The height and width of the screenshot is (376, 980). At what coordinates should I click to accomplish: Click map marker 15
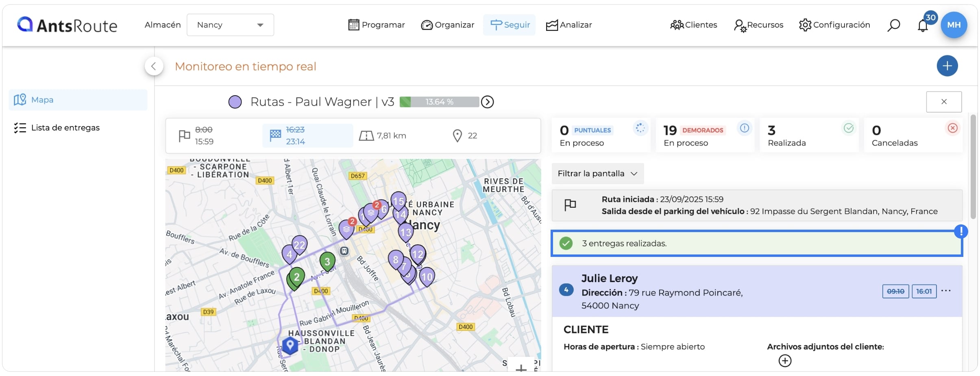click(x=399, y=201)
